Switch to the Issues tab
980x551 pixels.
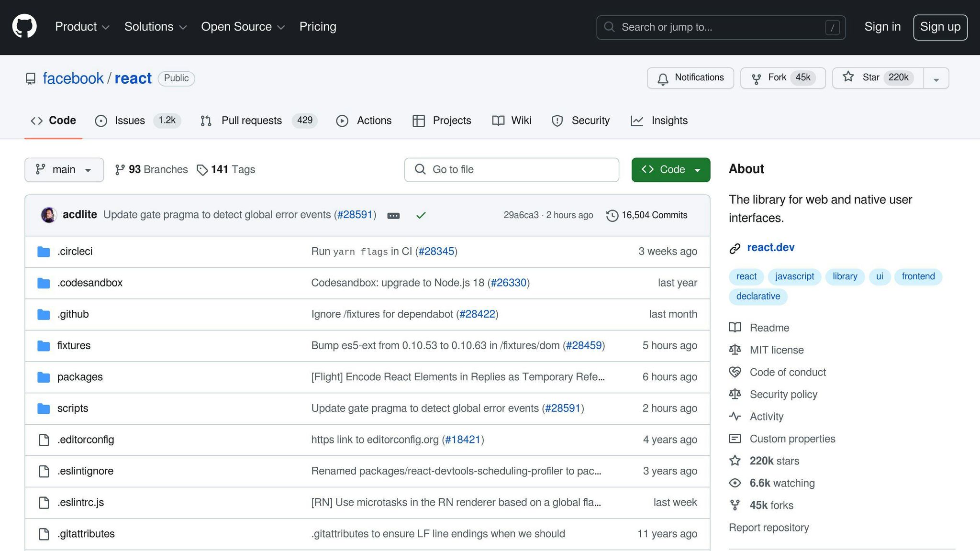tap(130, 121)
